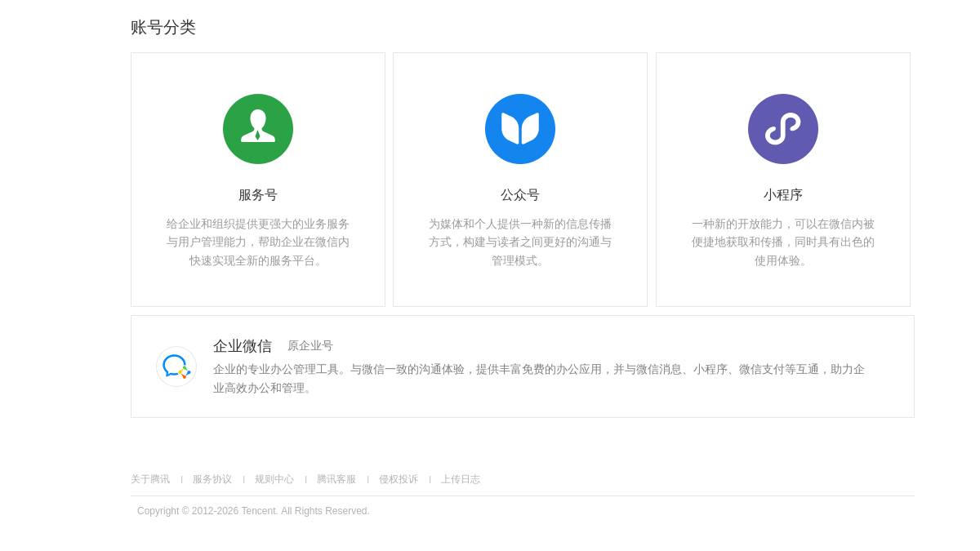Screen dimensions: 980x551
Task: Click the 企业微信 title text
Action: pyautogui.click(x=243, y=346)
